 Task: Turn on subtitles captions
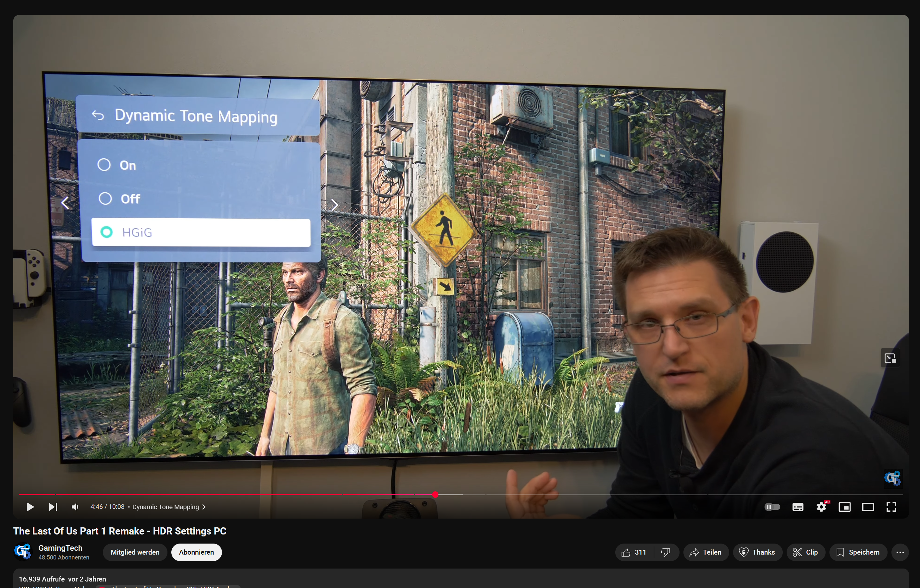(x=798, y=507)
